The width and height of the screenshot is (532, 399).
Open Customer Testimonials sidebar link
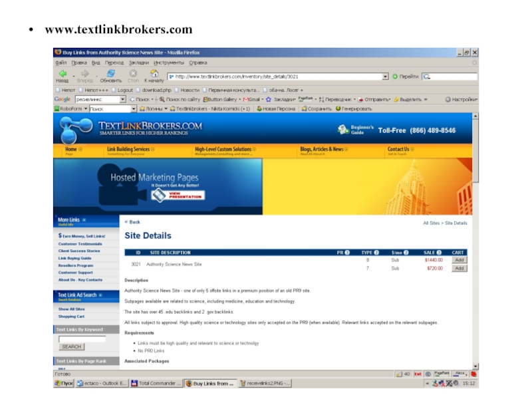pyautogui.click(x=80, y=244)
